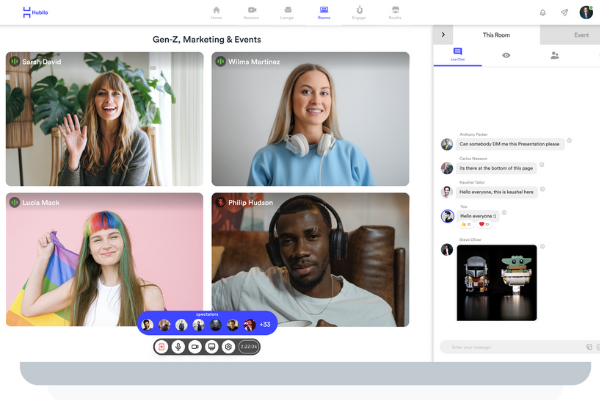Select the Rooms navigation item
This screenshot has height=400, width=600.
[x=324, y=13]
